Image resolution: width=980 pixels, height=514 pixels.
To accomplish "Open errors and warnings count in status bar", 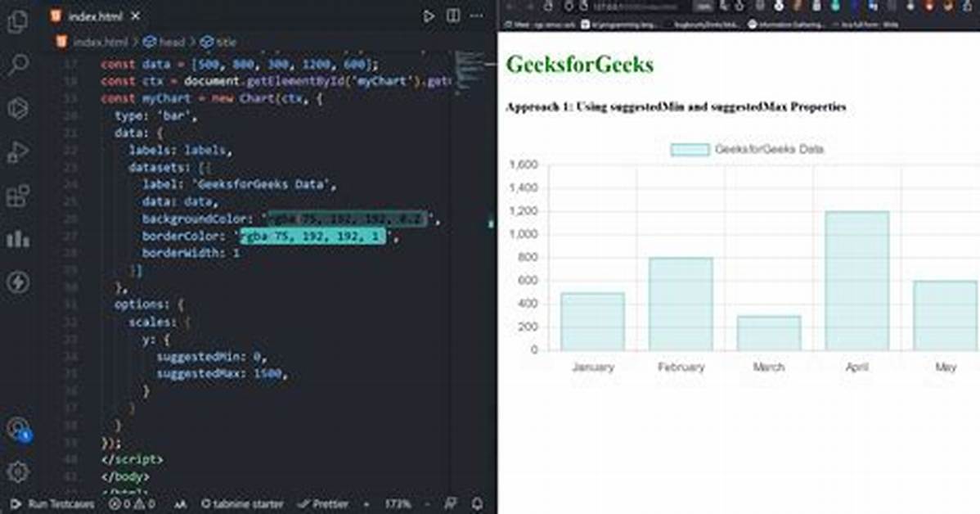I will 132,504.
